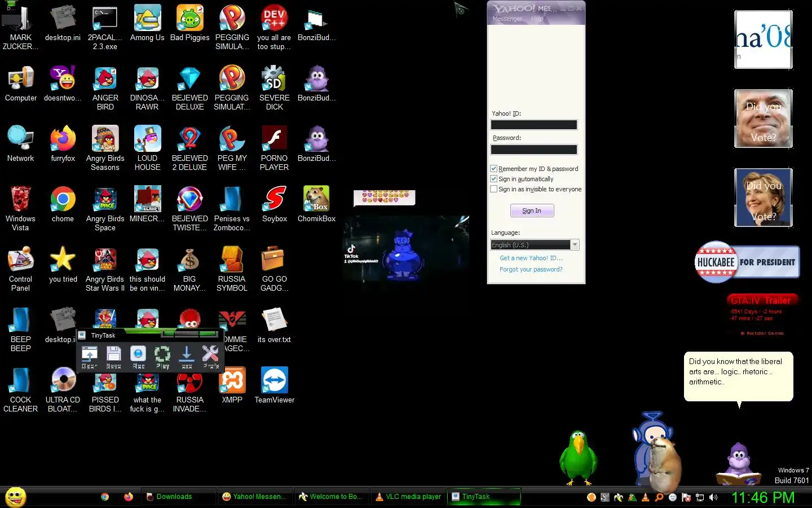The width and height of the screenshot is (812, 508).
Task: Launch furryfox browser shortcut
Action: point(63,144)
